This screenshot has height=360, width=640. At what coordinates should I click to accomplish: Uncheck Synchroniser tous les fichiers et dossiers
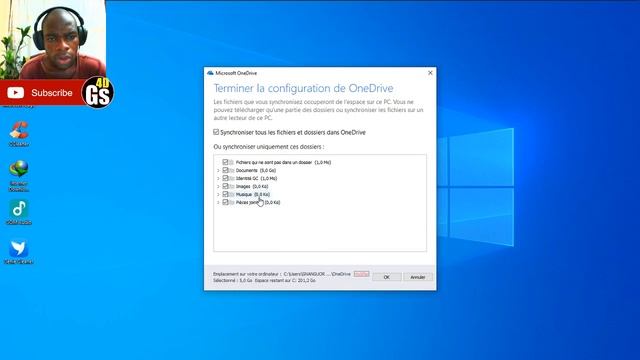coord(216,132)
